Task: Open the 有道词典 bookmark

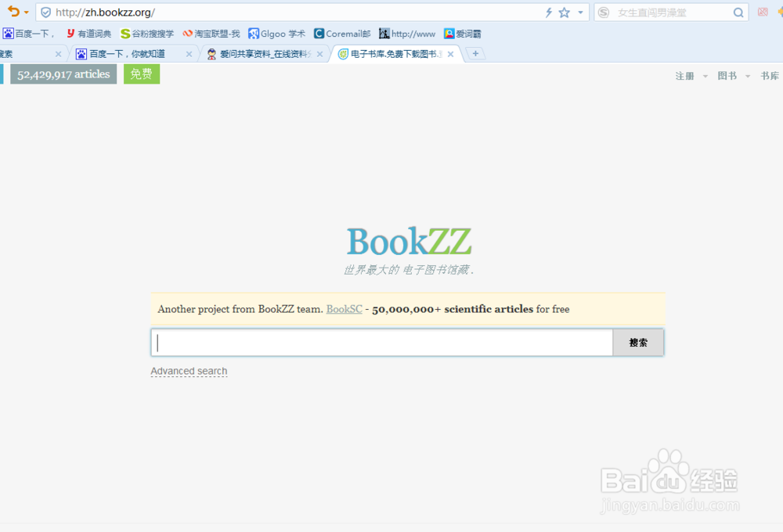Action: [x=89, y=34]
